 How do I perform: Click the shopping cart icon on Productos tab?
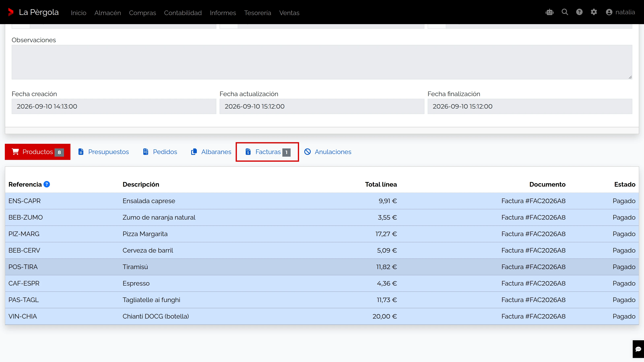(x=15, y=152)
